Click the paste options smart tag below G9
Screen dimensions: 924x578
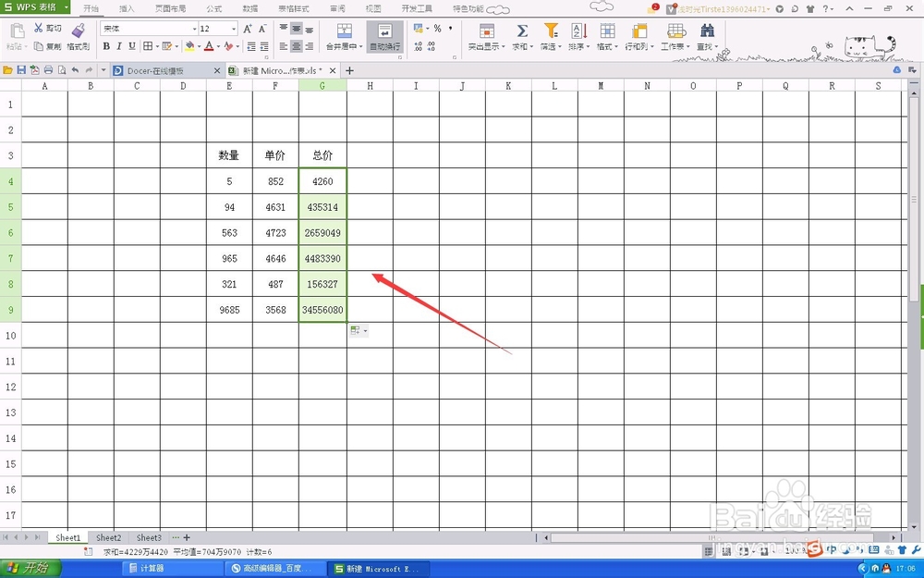pos(359,330)
